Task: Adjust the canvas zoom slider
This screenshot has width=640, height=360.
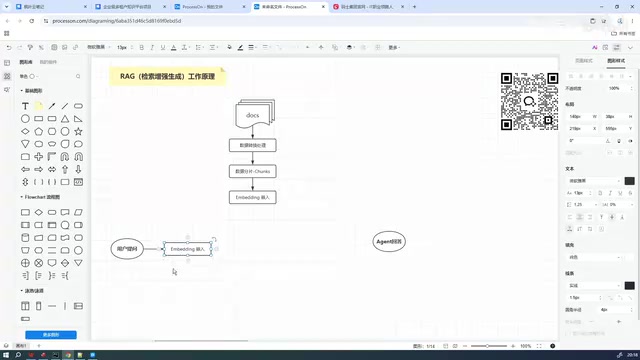Action: (489, 346)
